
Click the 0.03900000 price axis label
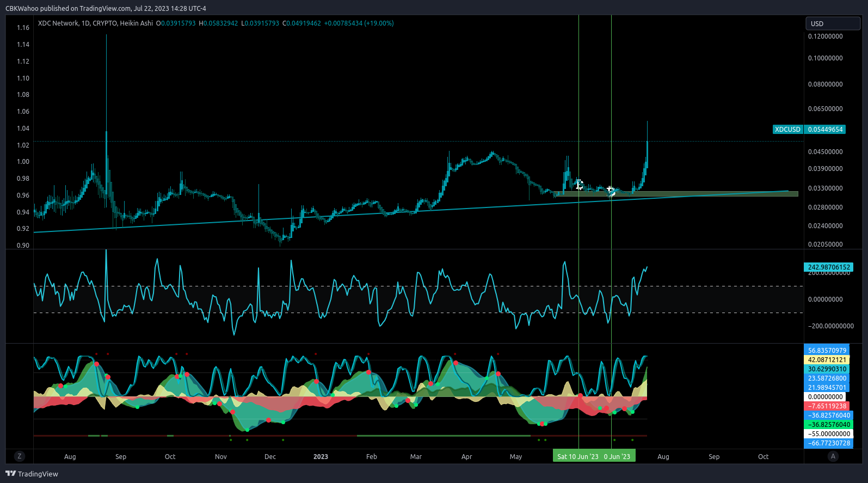[825, 169]
